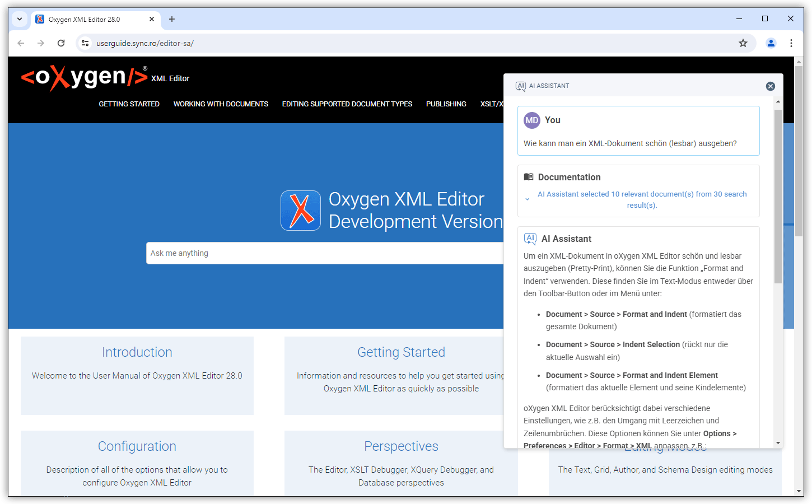812x504 pixels.
Task: Open the Perspectives topic link
Action: click(401, 446)
